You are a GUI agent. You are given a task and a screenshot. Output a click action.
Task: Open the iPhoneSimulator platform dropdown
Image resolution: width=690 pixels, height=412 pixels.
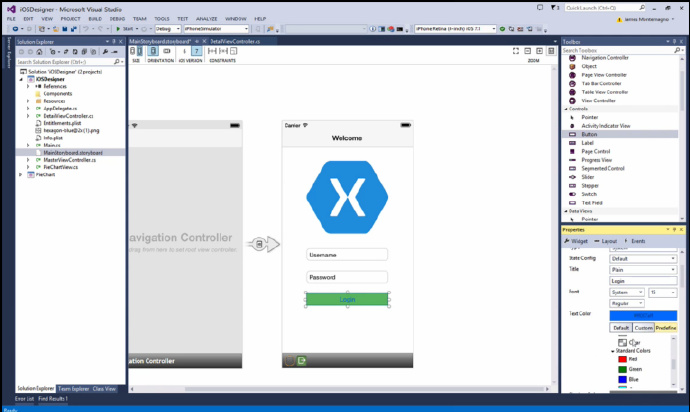pos(216,29)
